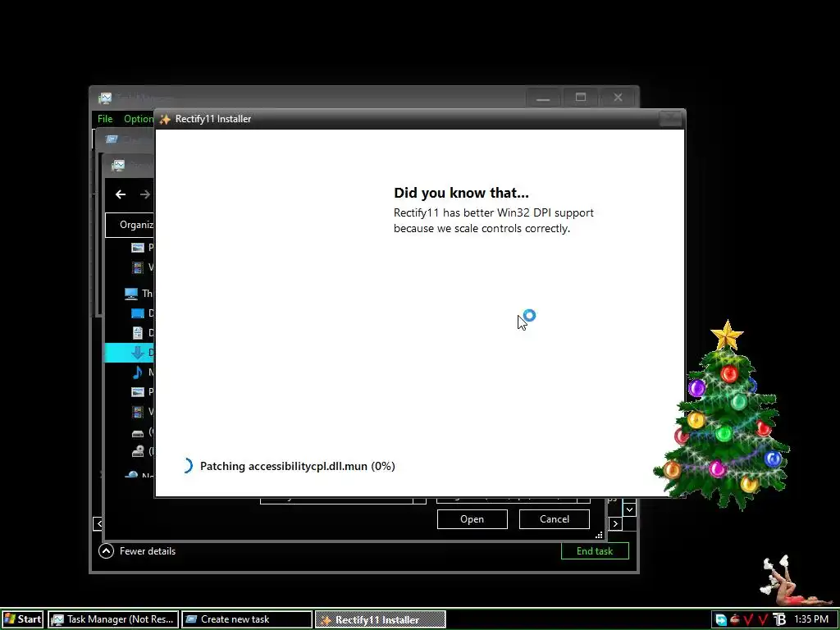This screenshot has height=630, width=840.
Task: Click the resize grip in the Browse dialog
Action: 599,535
